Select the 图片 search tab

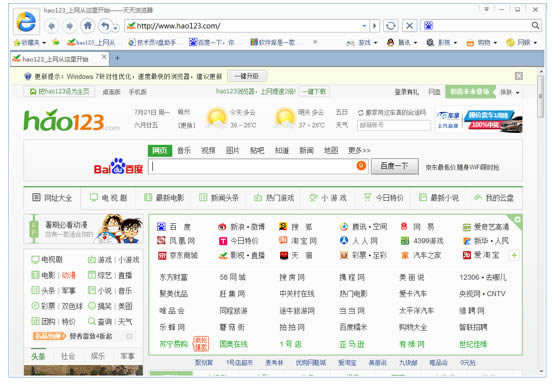[232, 150]
